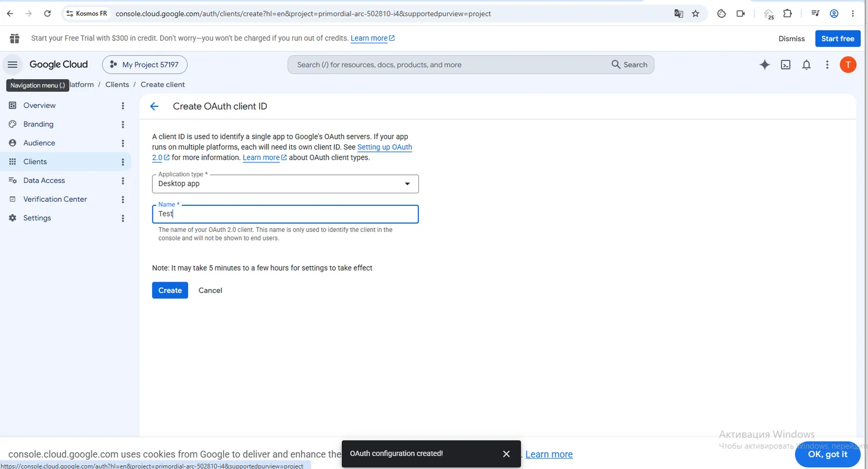Open Overview in sidebar
The image size is (868, 469).
click(x=40, y=105)
